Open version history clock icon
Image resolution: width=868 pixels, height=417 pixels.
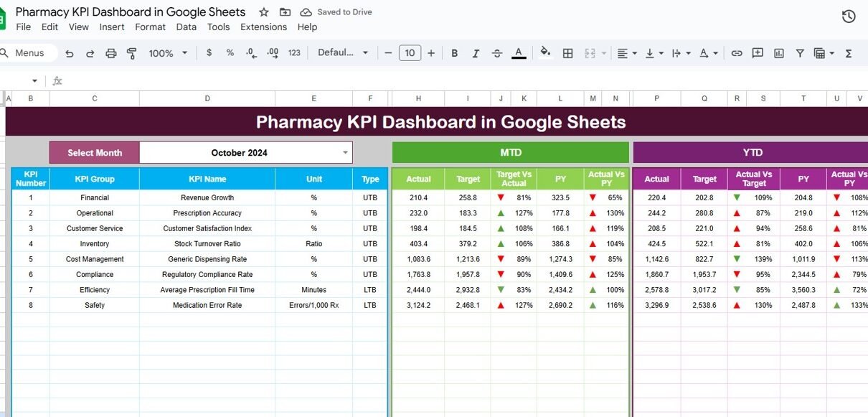point(849,16)
